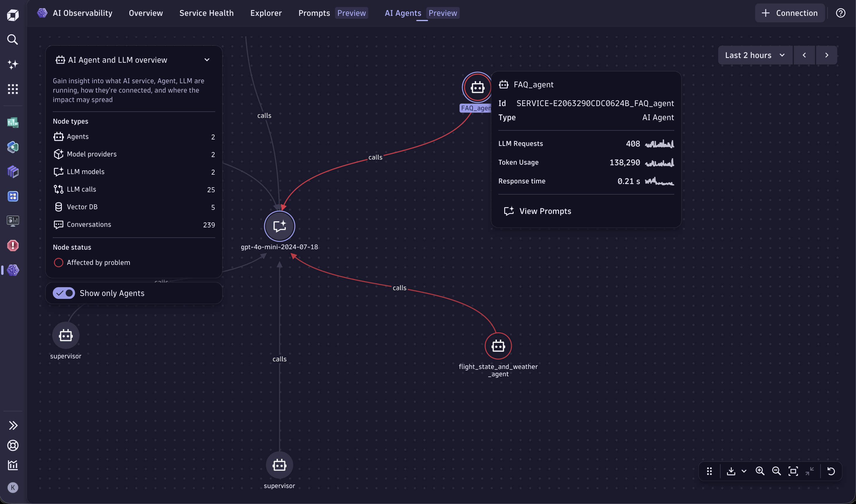Open the Explorer tab
The height and width of the screenshot is (504, 856).
[x=266, y=13]
